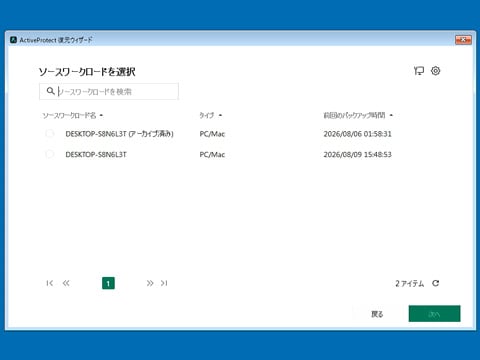The width and height of the screenshot is (480, 360).
Task: Click PC/Mac in the second row
Action: (x=212, y=154)
